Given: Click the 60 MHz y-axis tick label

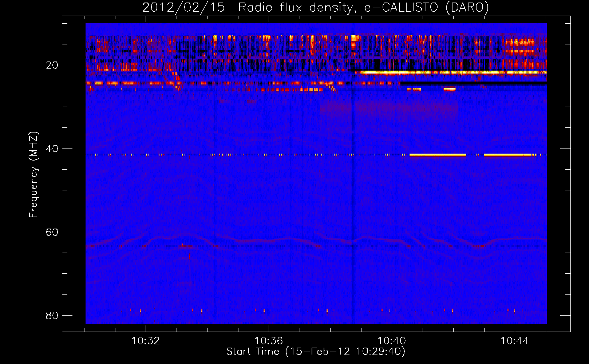Looking at the screenshot, I should tap(52, 232).
